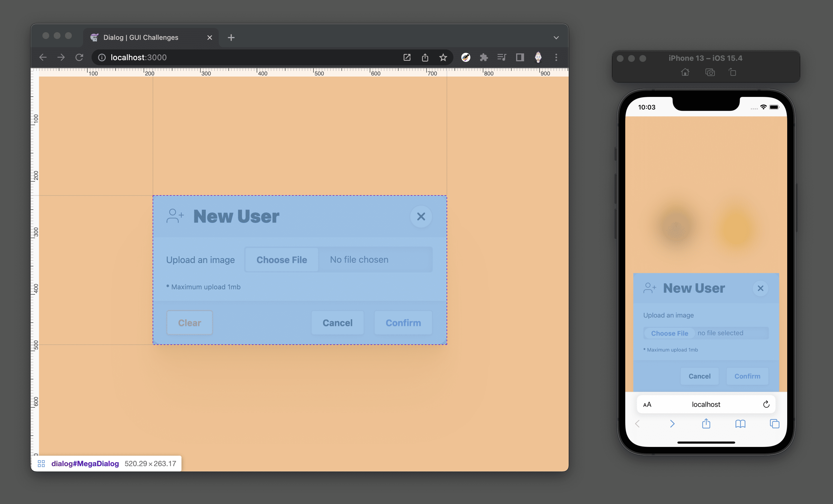Click the Cancel button in desktop dialog

(x=337, y=323)
